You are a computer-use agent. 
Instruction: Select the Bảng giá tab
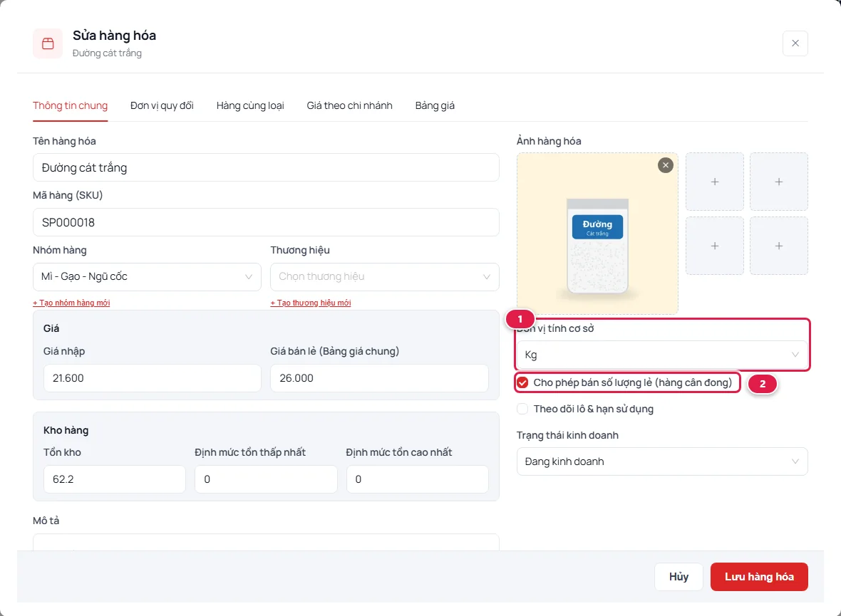(x=435, y=105)
